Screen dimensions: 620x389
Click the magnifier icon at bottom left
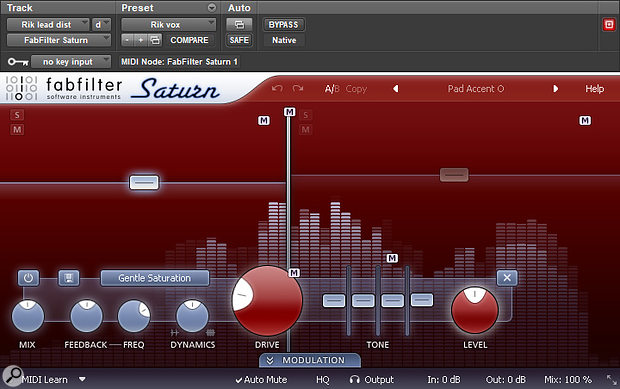coord(13,376)
